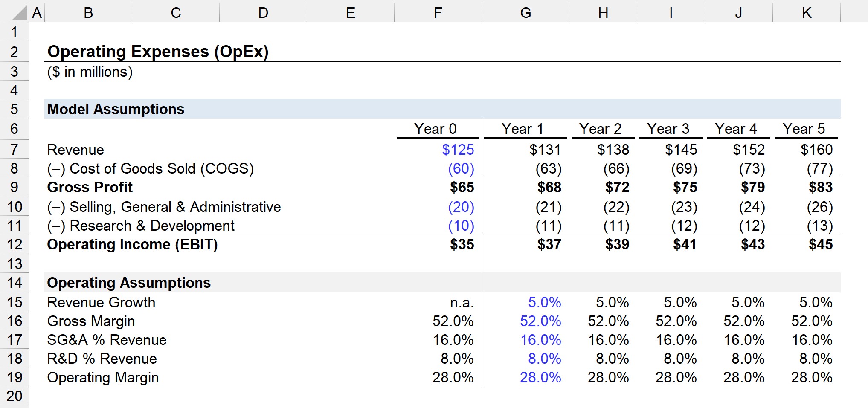Viewport: 868px width, 408px height.
Task: Select the Year 0 Revenue $125 cell
Action: point(458,150)
